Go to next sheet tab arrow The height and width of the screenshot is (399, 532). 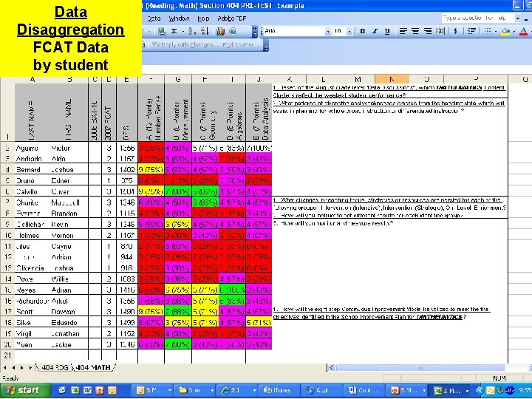coord(21,368)
